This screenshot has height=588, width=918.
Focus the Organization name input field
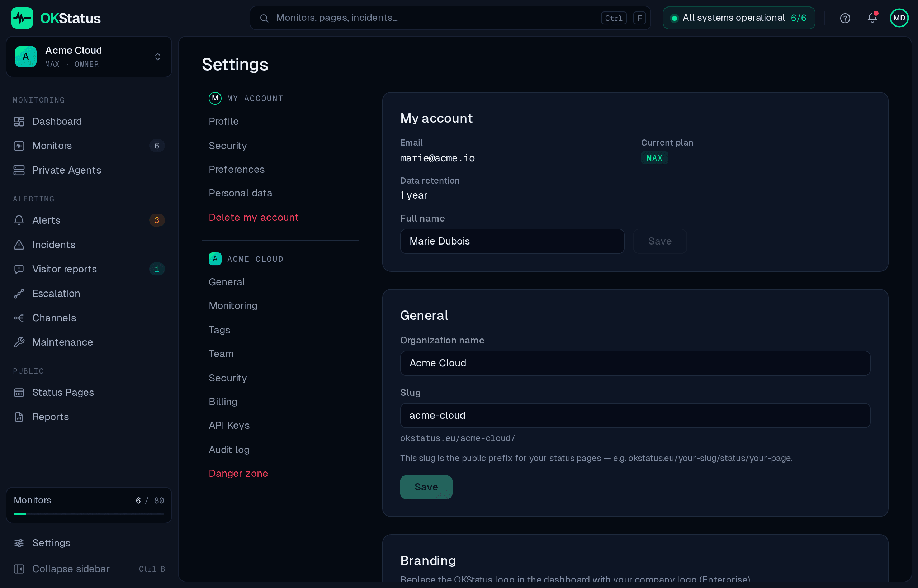tap(635, 363)
